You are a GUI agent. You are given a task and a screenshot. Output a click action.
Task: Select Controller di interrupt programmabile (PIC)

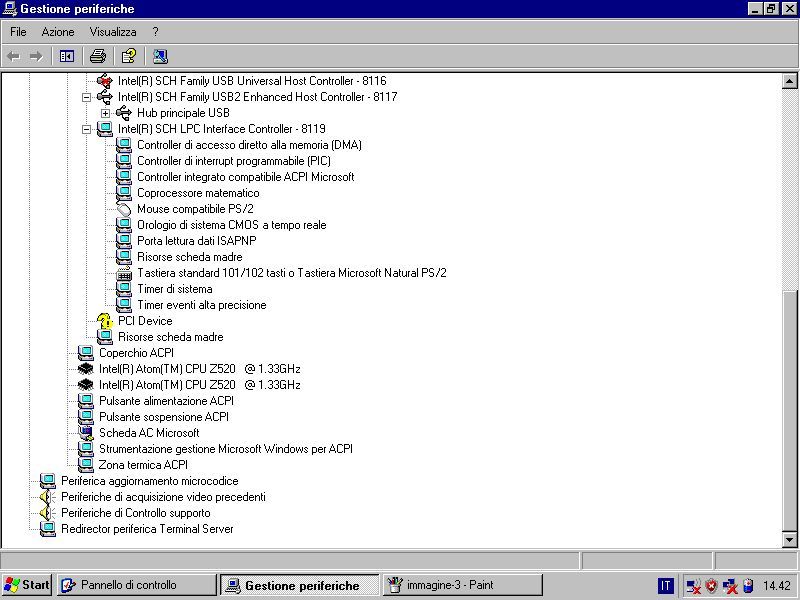(234, 161)
